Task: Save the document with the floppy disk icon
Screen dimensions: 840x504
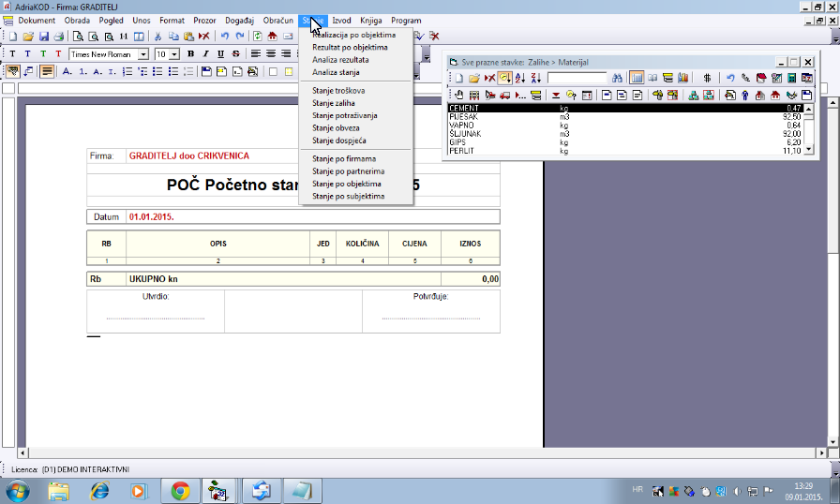Action: point(44,37)
